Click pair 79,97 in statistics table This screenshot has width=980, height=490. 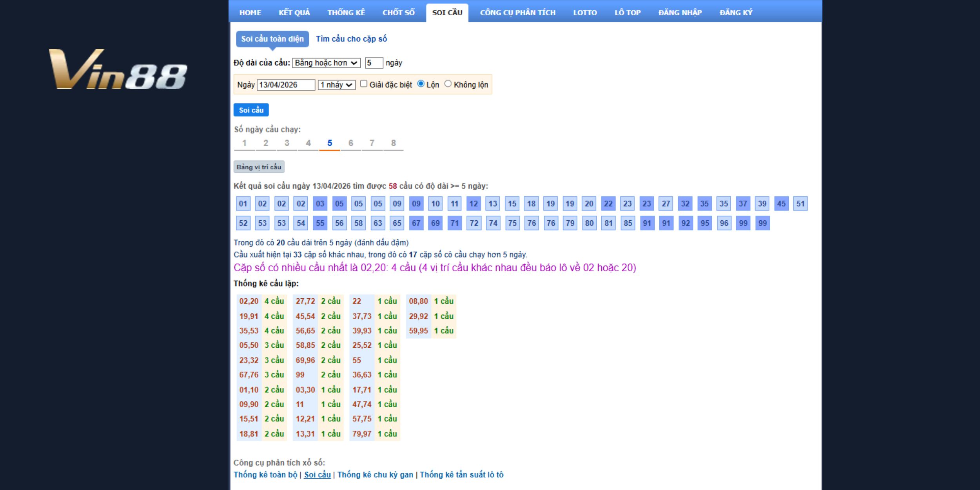[x=362, y=434]
